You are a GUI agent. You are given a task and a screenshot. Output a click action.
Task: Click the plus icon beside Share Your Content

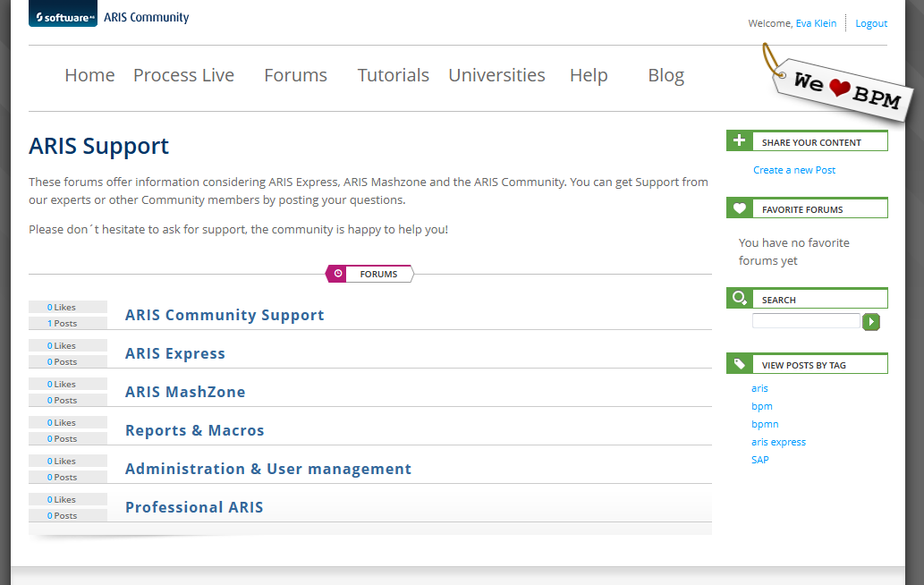pos(740,140)
